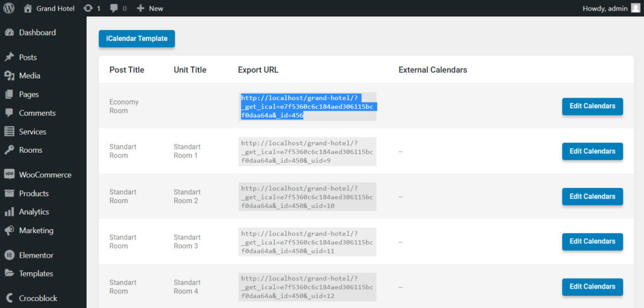The height and width of the screenshot is (308, 644).
Task: Click the Templates folder icon
Action: click(9, 273)
